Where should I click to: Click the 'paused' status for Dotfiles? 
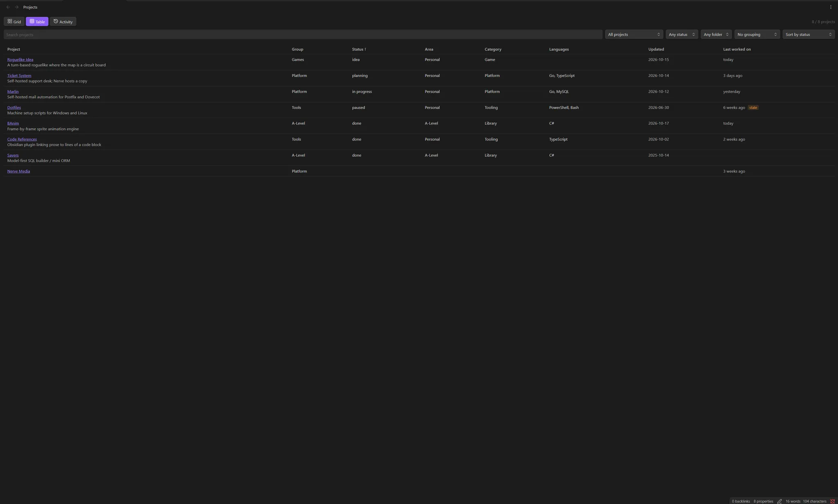[x=358, y=108]
